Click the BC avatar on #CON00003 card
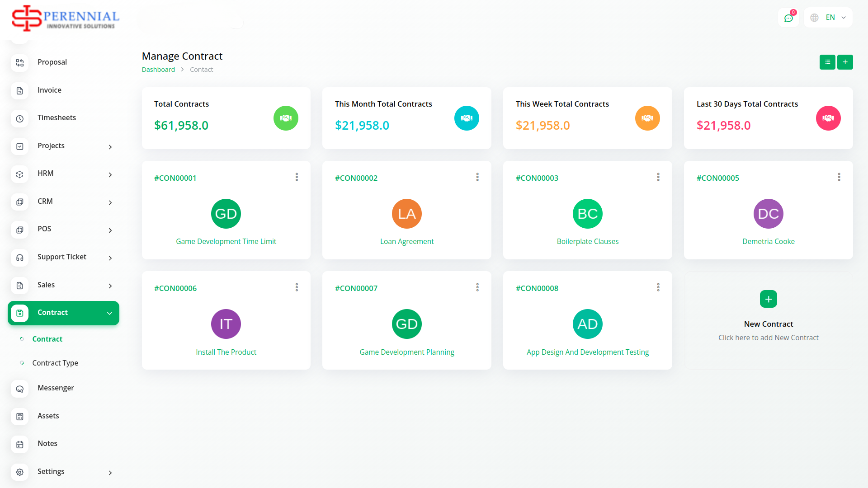The height and width of the screenshot is (488, 868). pos(588,214)
